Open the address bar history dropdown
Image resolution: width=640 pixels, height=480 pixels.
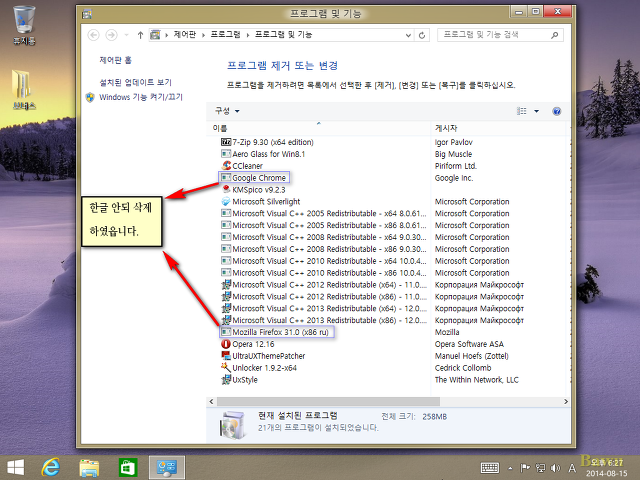coord(408,36)
